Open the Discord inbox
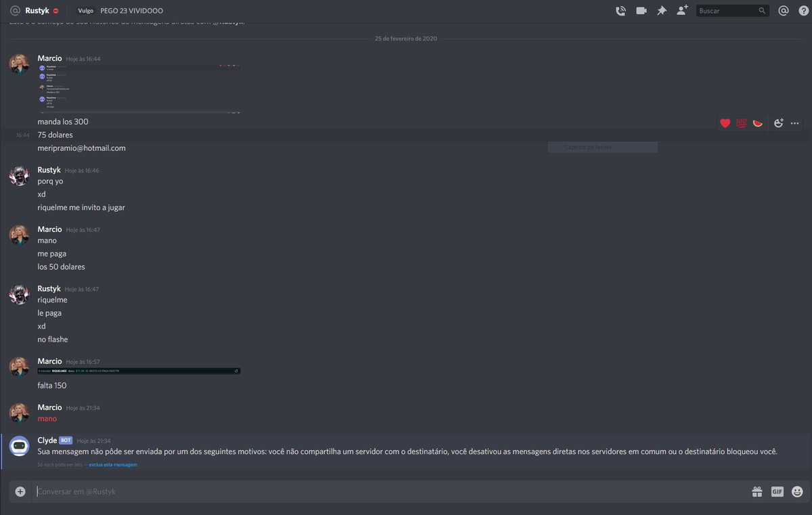Image resolution: width=812 pixels, height=515 pixels. (784, 10)
